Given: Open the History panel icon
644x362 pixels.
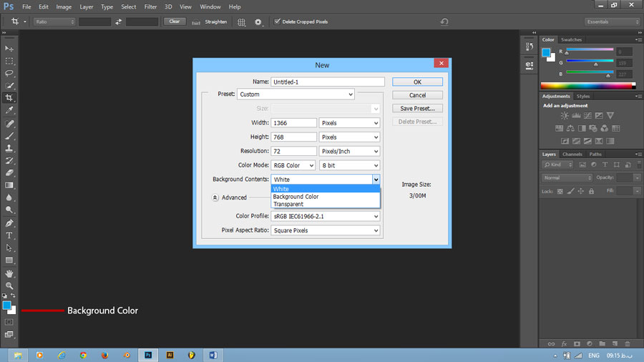Looking at the screenshot, I should 530,47.
